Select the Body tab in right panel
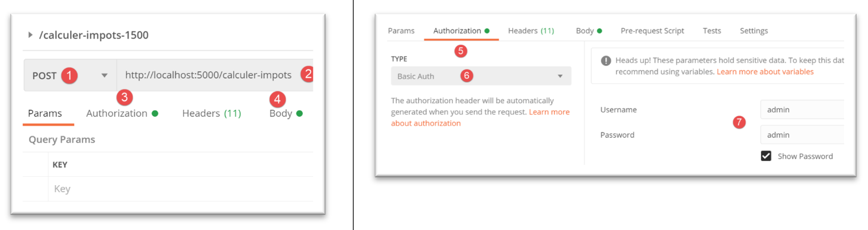This screenshot has height=230, width=868. [585, 31]
